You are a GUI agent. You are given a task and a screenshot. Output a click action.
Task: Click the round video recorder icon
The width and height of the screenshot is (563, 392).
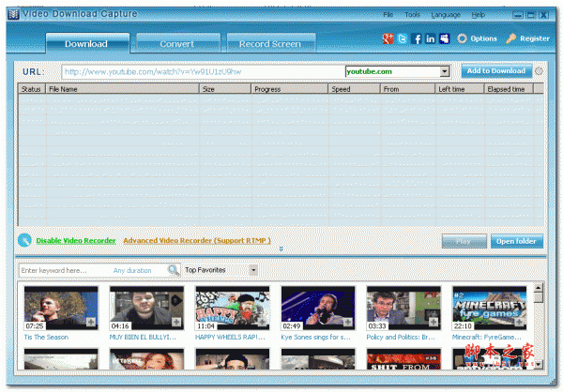pyautogui.click(x=24, y=240)
